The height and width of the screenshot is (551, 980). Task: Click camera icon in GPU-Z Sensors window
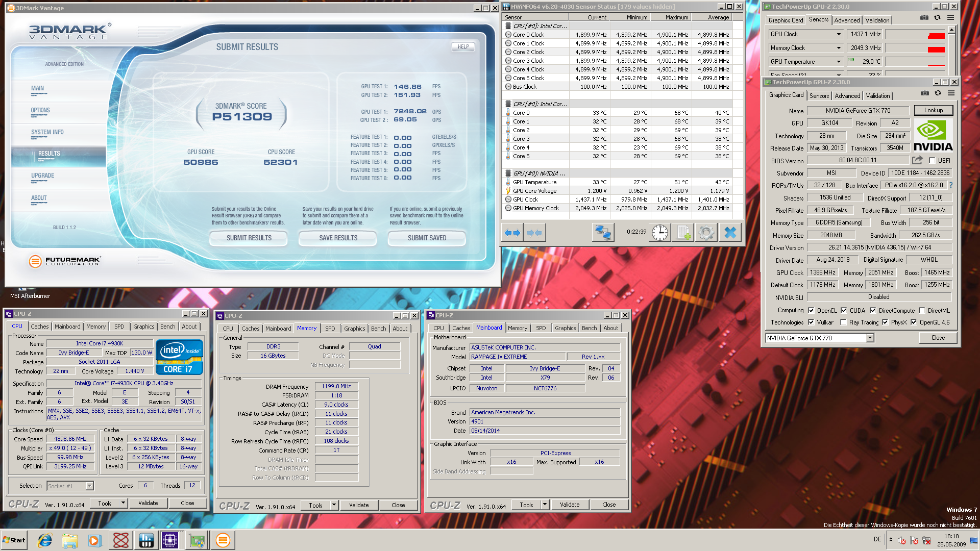924,17
